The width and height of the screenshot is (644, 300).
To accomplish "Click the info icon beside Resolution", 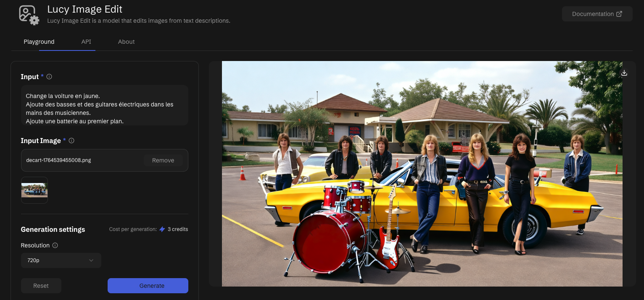I will [x=55, y=245].
